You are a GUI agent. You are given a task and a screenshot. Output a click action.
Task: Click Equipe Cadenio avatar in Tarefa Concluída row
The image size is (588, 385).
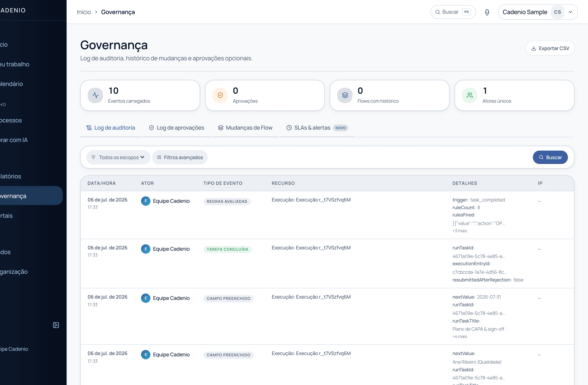click(146, 249)
